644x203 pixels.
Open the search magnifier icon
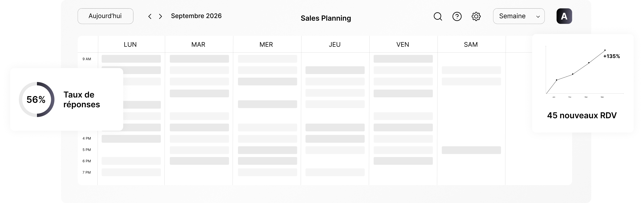438,16
